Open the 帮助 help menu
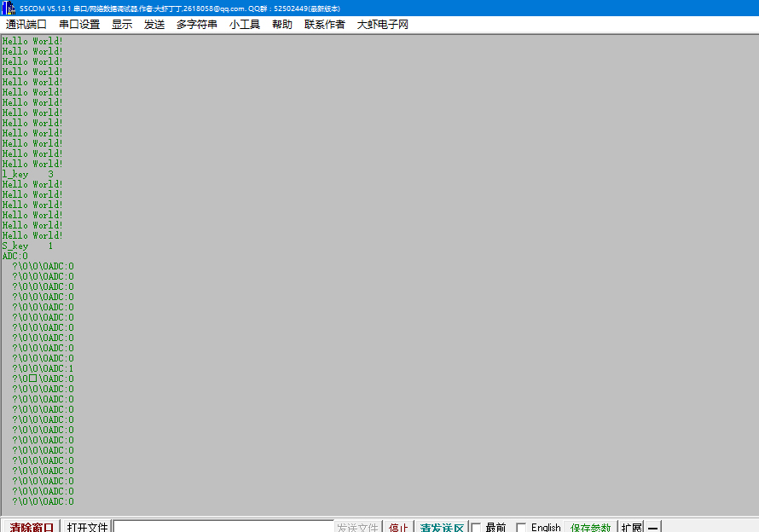Viewport: 759px width, 532px height. click(x=281, y=25)
